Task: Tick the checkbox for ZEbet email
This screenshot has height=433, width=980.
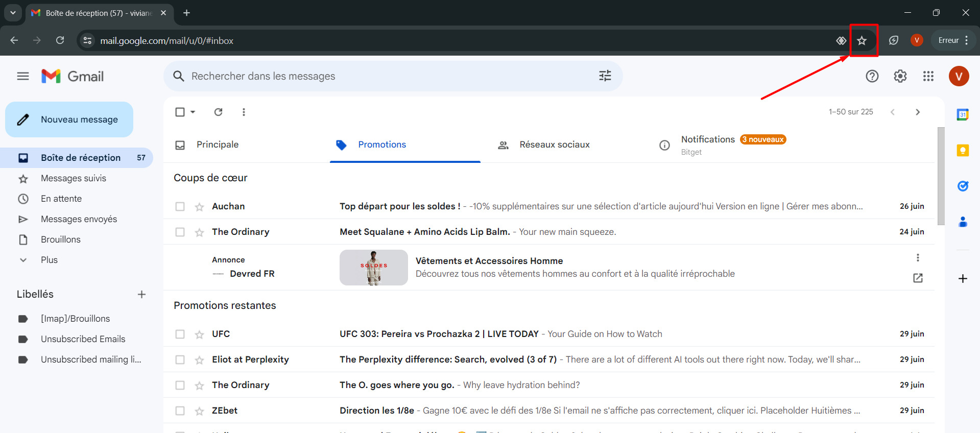Action: coord(180,411)
